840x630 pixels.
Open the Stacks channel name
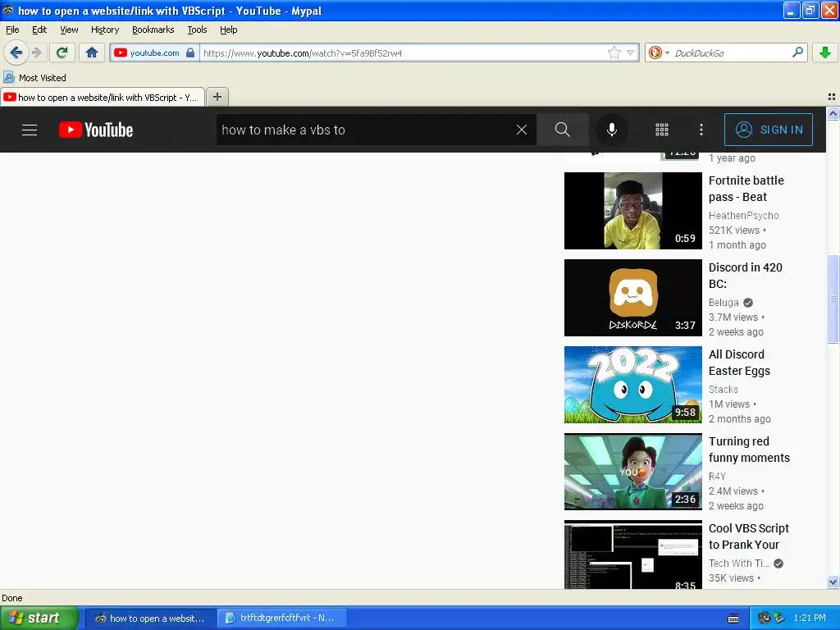724,390
